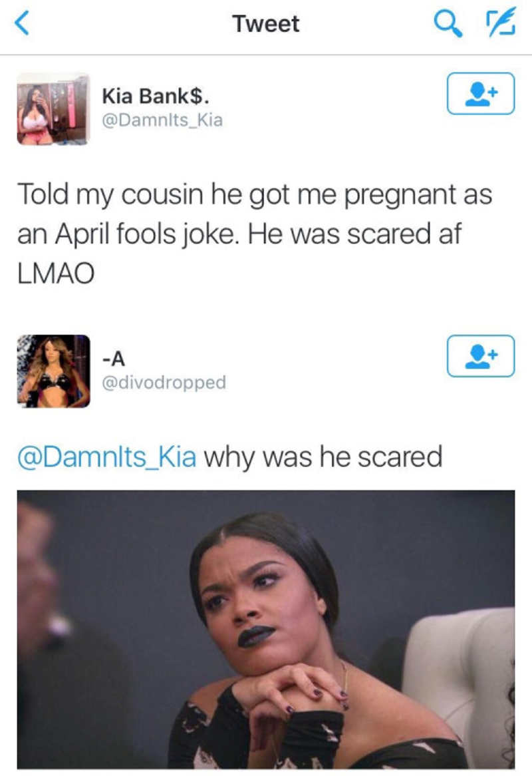Open search with the magnifier icon
The width and height of the screenshot is (532, 776).
pyautogui.click(x=448, y=24)
